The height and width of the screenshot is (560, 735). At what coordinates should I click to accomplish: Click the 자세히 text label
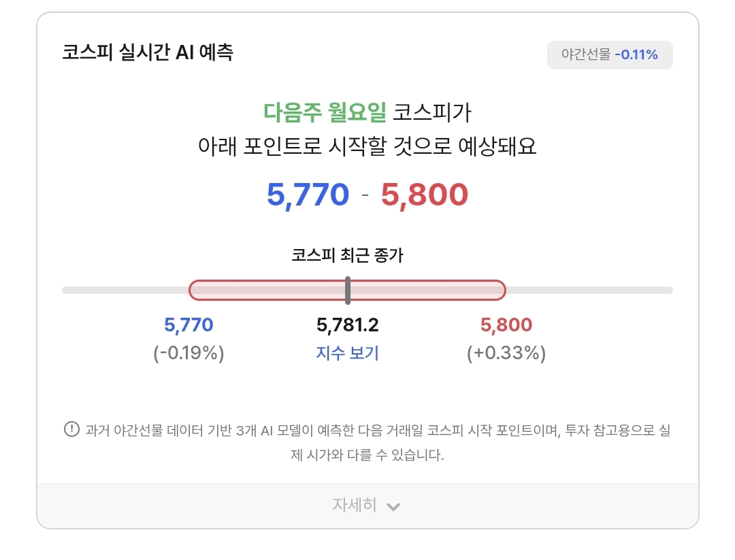coord(354,506)
